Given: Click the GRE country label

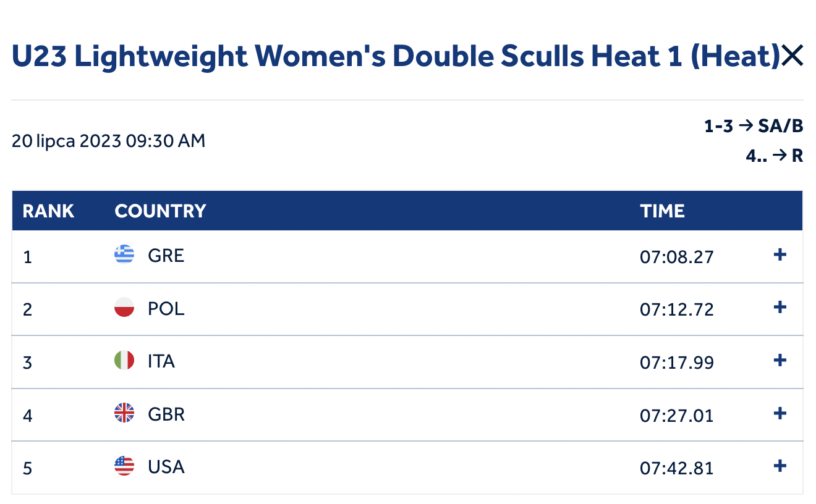Looking at the screenshot, I should (x=166, y=255).
